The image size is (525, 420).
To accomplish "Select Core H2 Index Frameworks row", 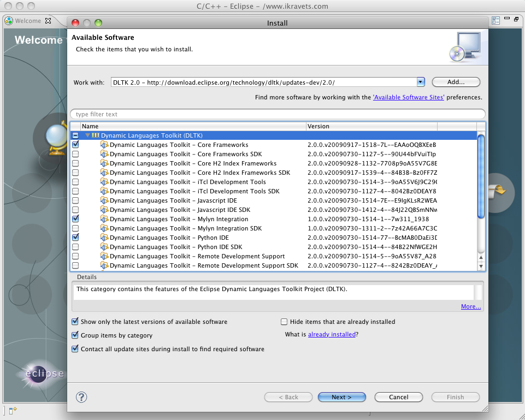I will click(x=274, y=163).
